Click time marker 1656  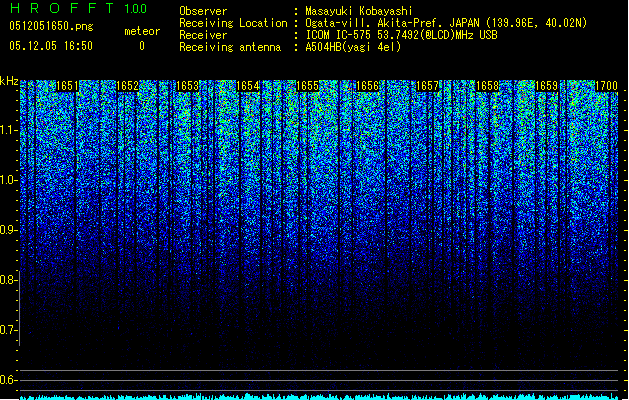coord(367,86)
